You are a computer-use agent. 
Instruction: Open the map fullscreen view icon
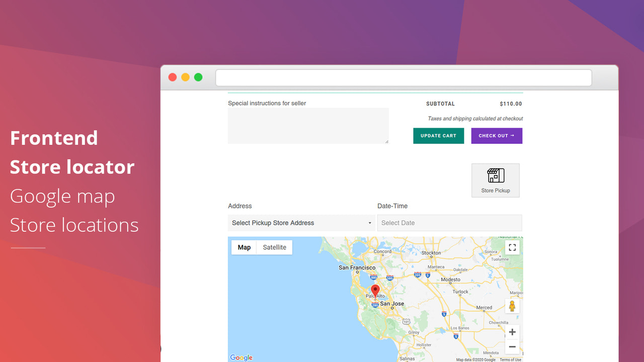coord(512,247)
